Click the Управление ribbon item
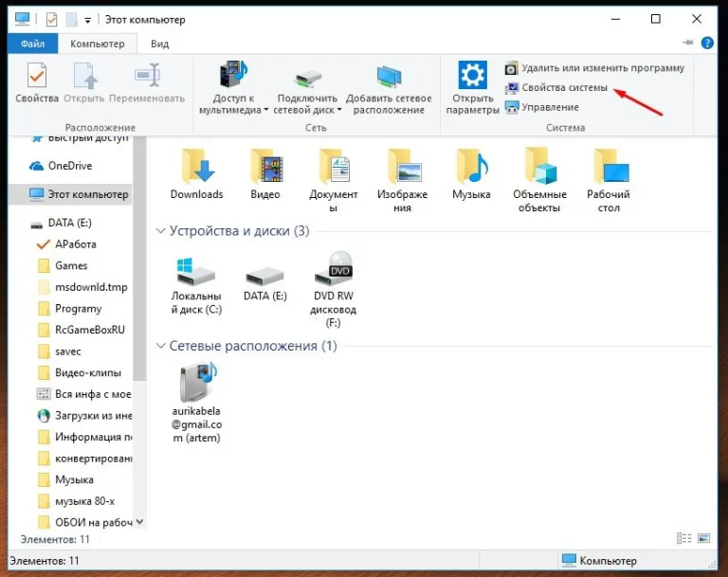728x577 pixels. point(542,107)
